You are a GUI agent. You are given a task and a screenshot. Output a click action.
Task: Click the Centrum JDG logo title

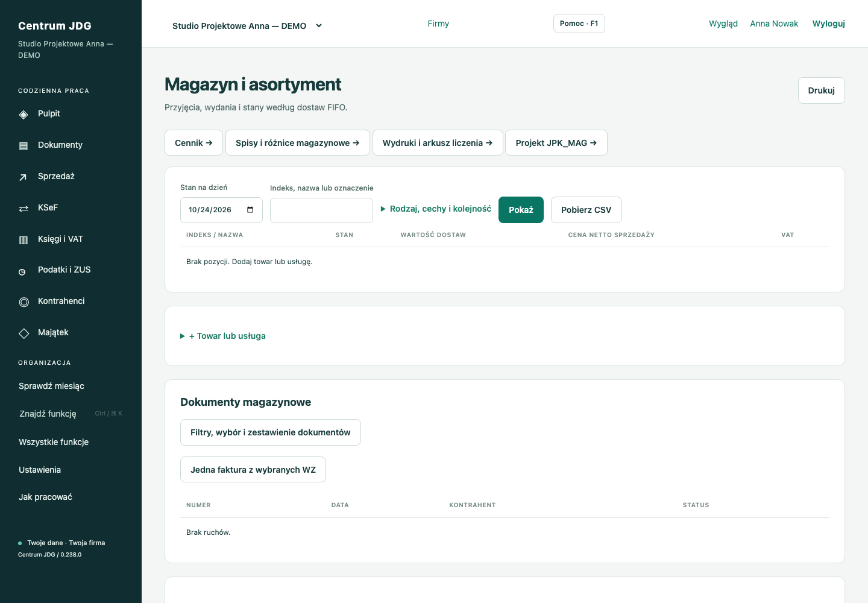click(55, 26)
